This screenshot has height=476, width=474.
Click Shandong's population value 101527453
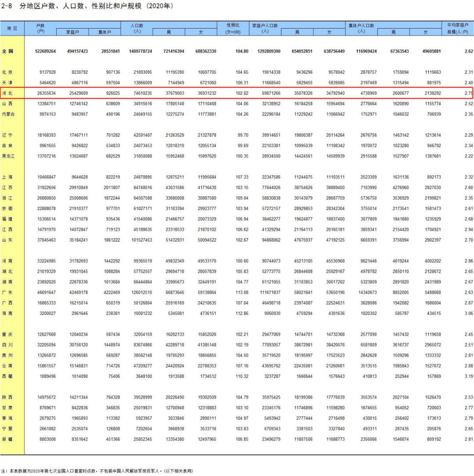[141, 240]
